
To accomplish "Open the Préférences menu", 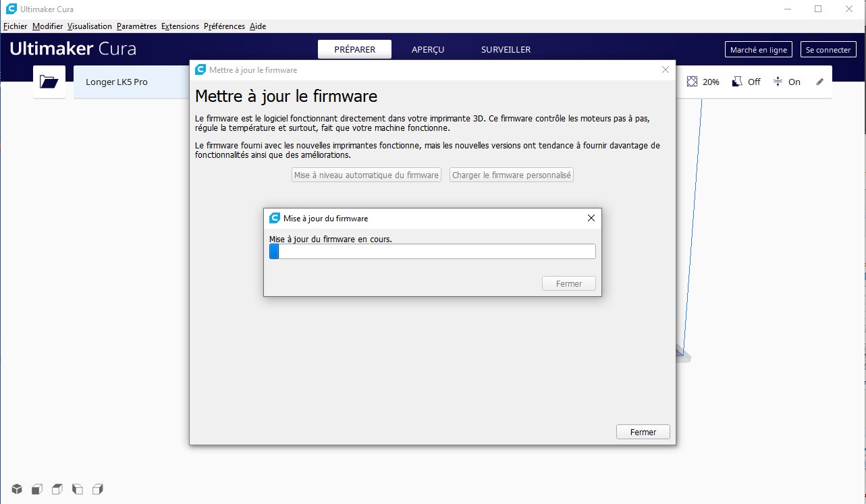I will tap(224, 26).
